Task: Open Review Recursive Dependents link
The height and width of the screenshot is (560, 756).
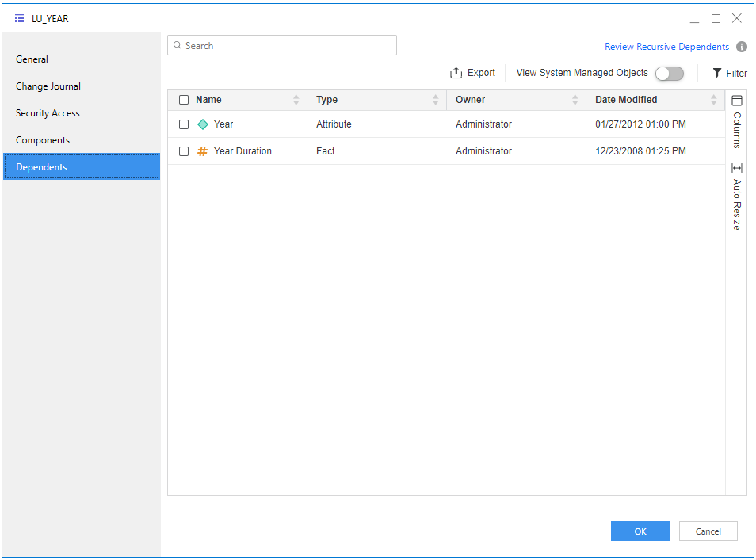Action: (666, 47)
